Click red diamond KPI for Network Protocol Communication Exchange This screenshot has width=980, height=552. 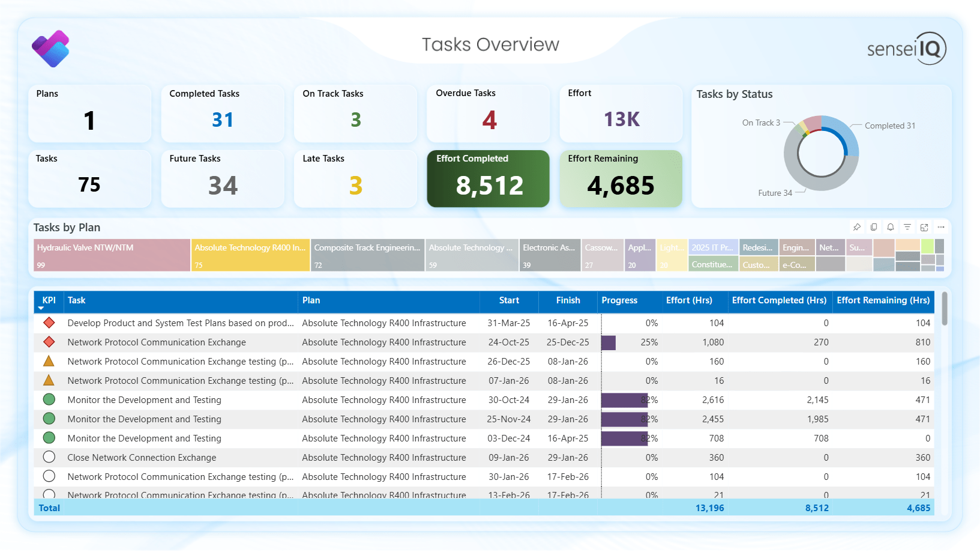pos(49,342)
